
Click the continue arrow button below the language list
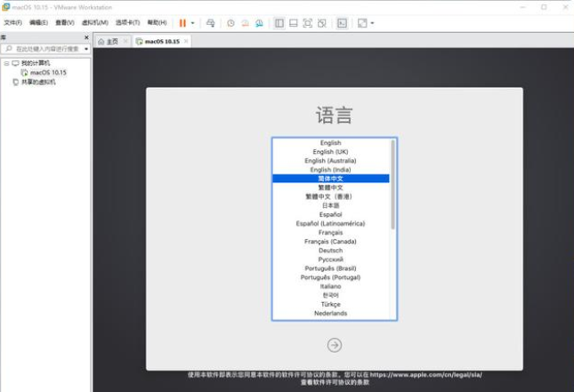point(335,345)
